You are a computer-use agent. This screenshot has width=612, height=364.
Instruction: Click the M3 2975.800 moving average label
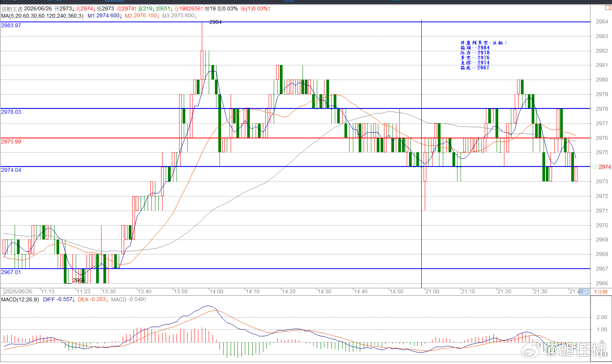click(x=179, y=16)
